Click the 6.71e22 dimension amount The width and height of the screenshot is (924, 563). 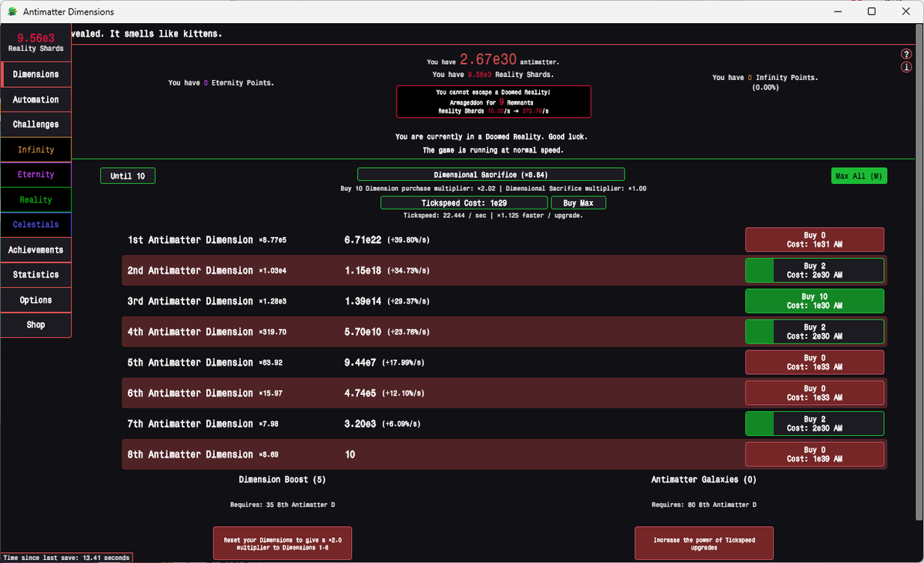363,240
